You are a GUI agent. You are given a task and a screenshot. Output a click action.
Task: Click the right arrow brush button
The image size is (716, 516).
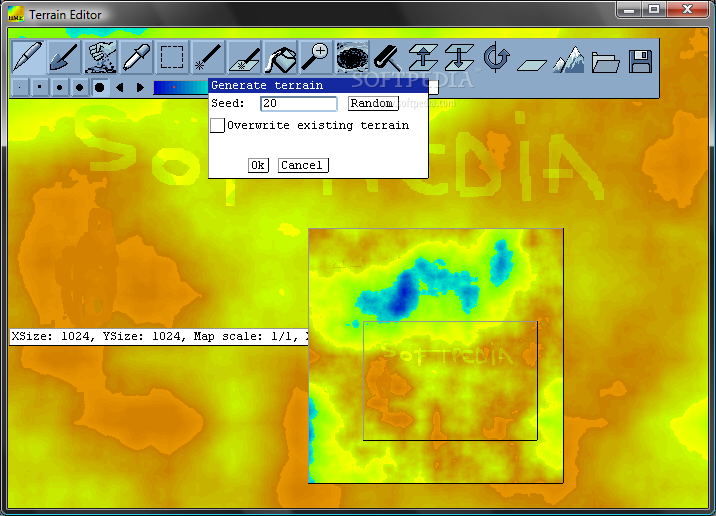coord(140,87)
